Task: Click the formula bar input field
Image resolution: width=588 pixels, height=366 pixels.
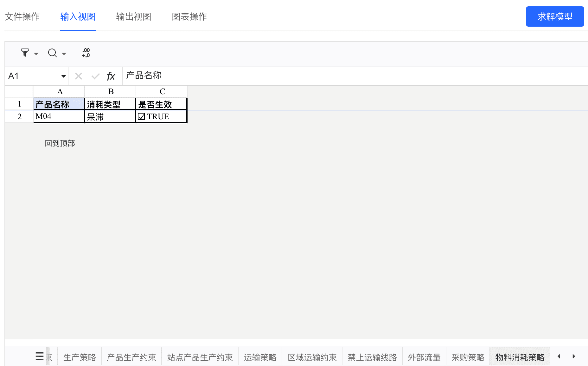Action: [355, 76]
